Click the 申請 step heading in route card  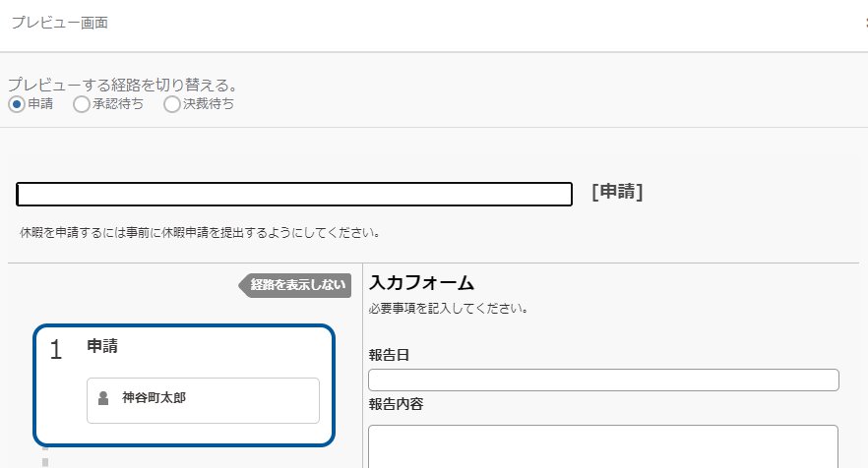point(102,346)
